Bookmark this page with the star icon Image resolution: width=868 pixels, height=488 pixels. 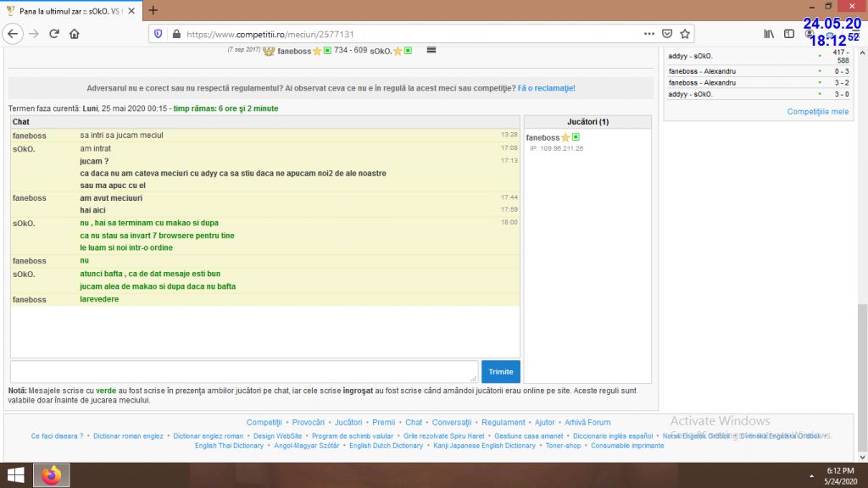[685, 34]
